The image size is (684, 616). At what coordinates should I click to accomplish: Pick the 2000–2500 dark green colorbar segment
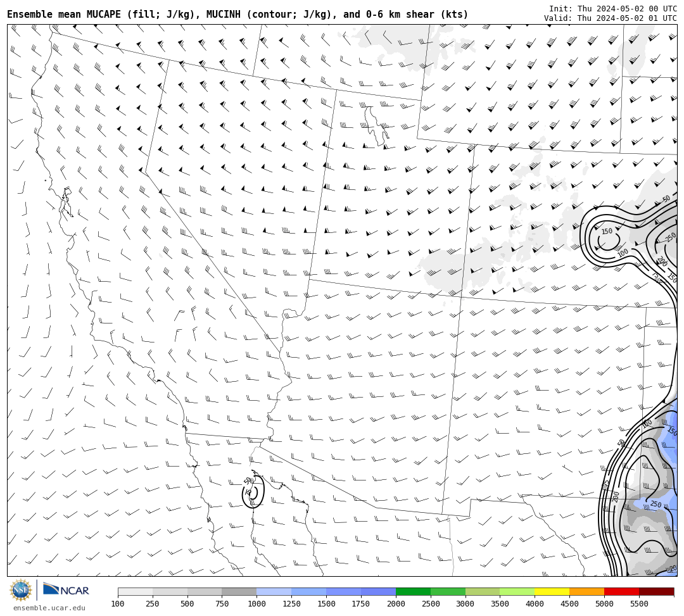[413, 591]
